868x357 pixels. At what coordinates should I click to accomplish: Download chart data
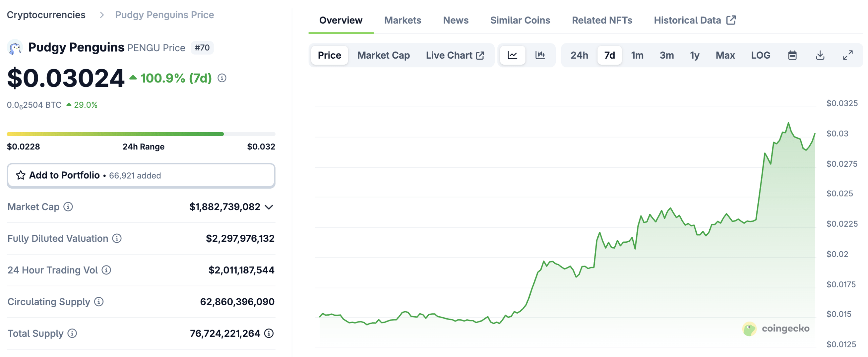[820, 55]
